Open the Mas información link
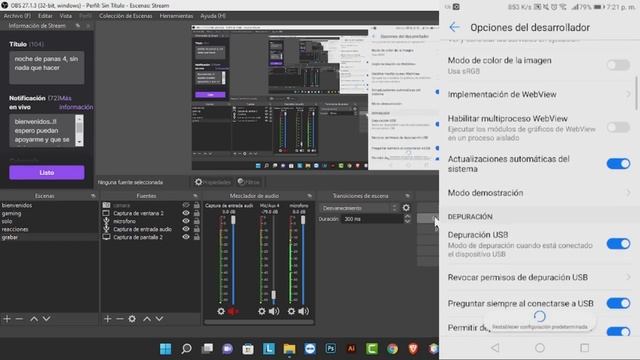Screen dimensions: 640x360 coord(76,102)
